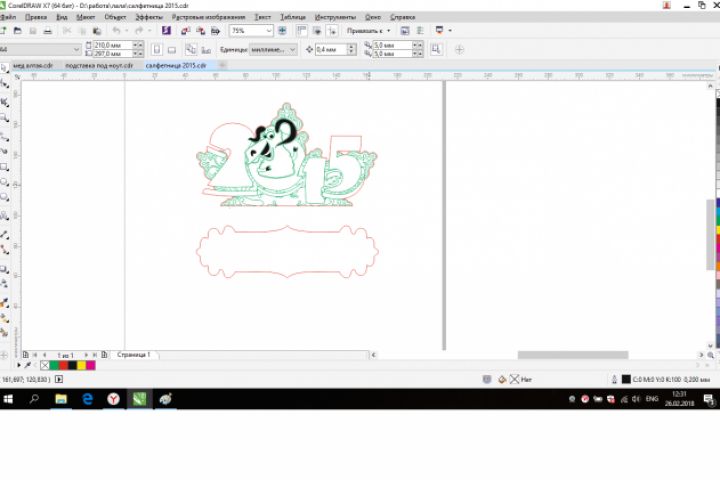720x480 pixels.
Task: Select the Ellipse tool
Action: point(4,182)
